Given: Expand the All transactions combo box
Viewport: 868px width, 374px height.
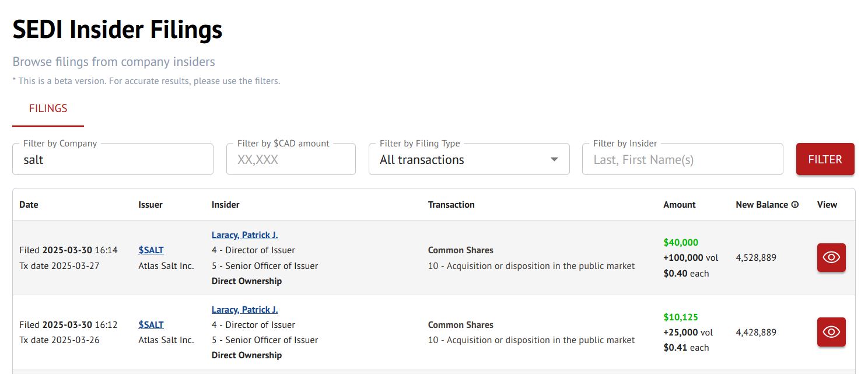Looking at the screenshot, I should [461, 160].
